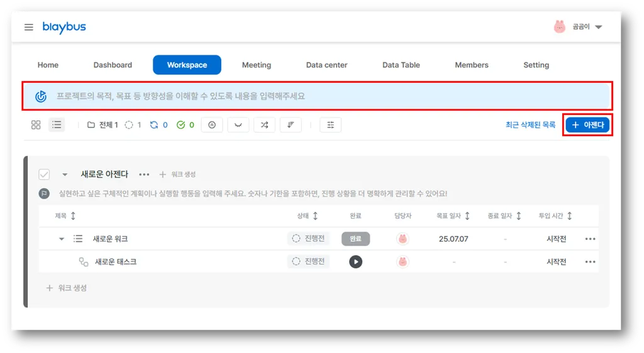Open the 최근 삭제된 목록 link
This screenshot has width=644, height=353.
530,125
